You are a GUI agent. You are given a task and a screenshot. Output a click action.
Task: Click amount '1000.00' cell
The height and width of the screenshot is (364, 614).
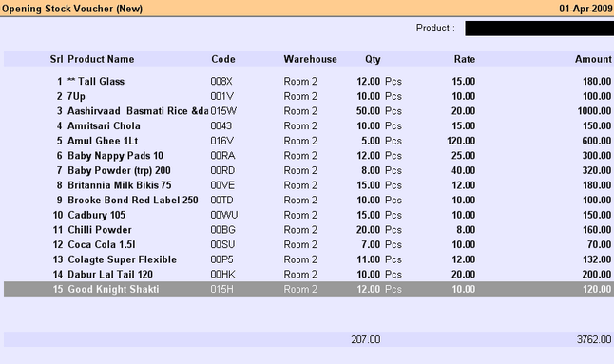pyautogui.click(x=594, y=111)
